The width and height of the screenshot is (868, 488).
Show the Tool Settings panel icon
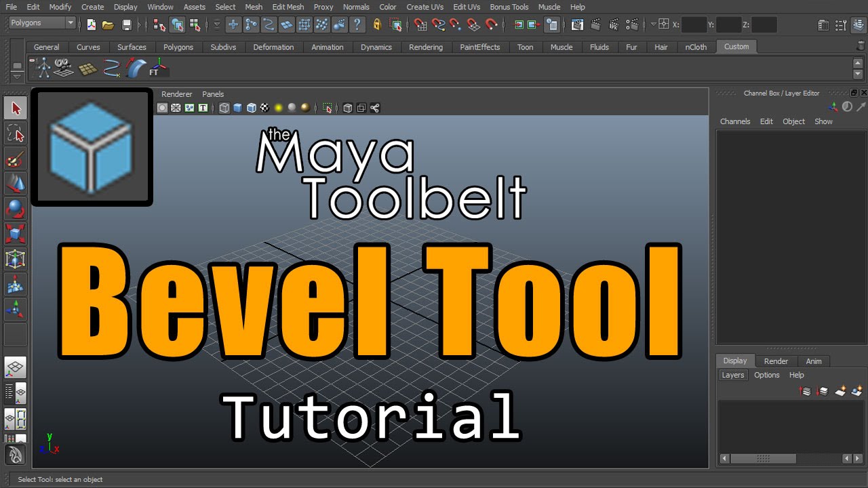point(840,25)
